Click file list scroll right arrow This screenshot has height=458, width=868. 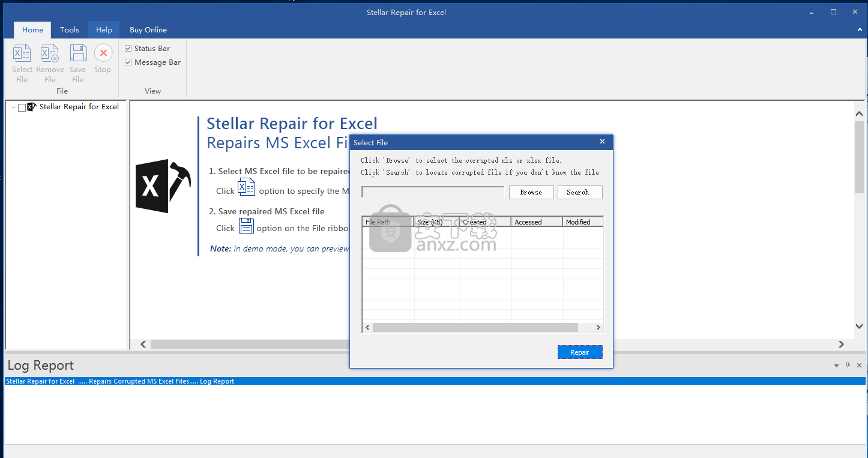point(598,327)
